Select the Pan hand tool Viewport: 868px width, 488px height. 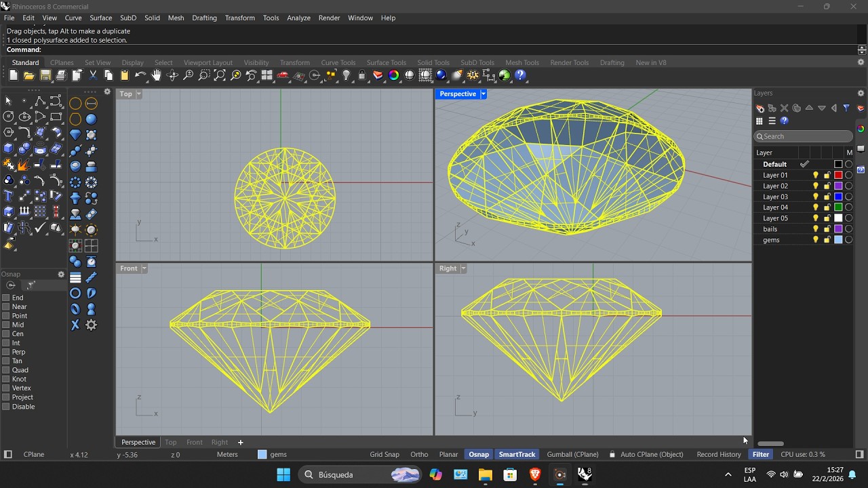coord(157,75)
